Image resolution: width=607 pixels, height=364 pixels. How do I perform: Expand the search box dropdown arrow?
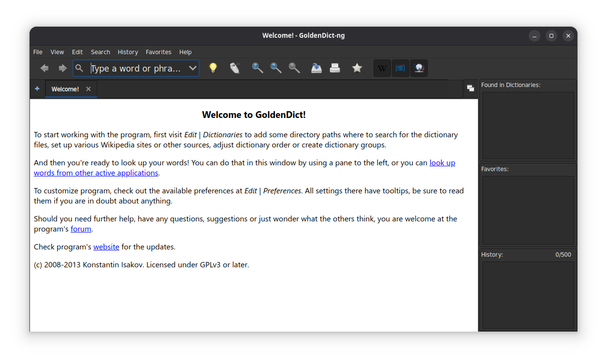click(192, 68)
